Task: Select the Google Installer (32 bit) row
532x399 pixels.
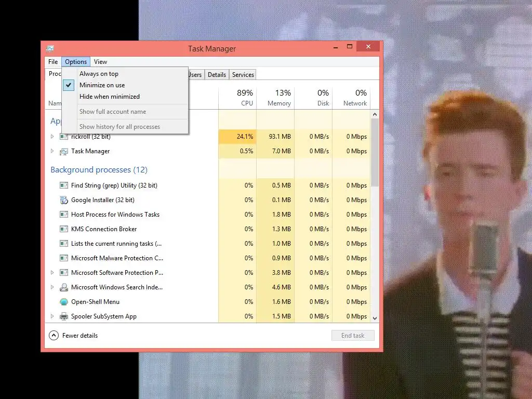Action: click(208, 200)
